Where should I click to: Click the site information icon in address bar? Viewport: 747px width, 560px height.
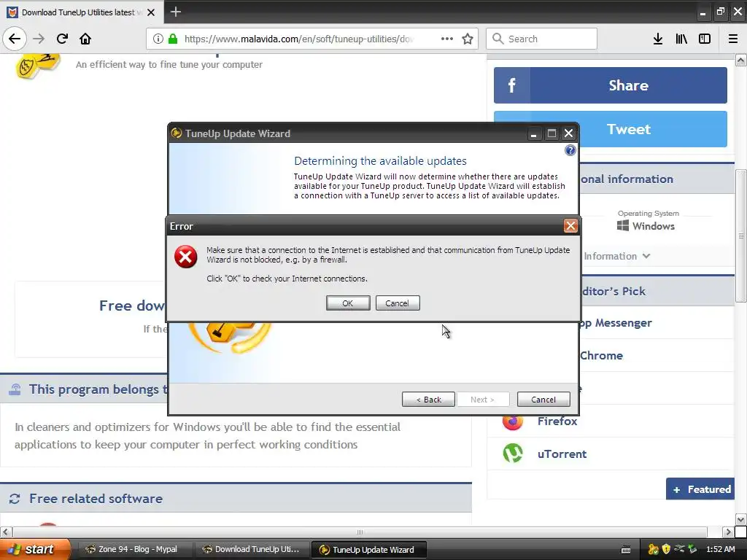[158, 39]
